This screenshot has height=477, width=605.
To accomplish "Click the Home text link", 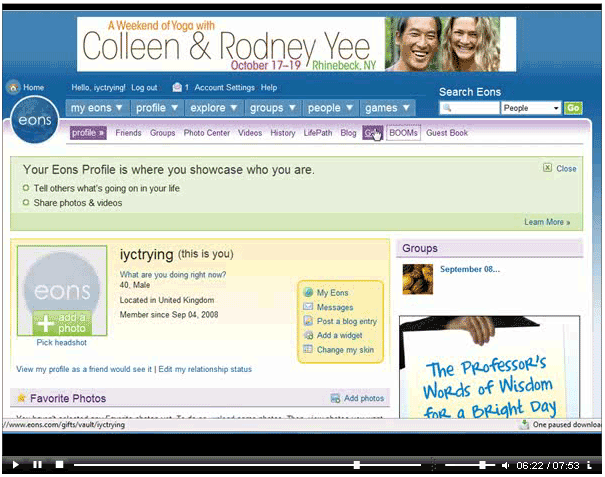I will click(x=34, y=87).
